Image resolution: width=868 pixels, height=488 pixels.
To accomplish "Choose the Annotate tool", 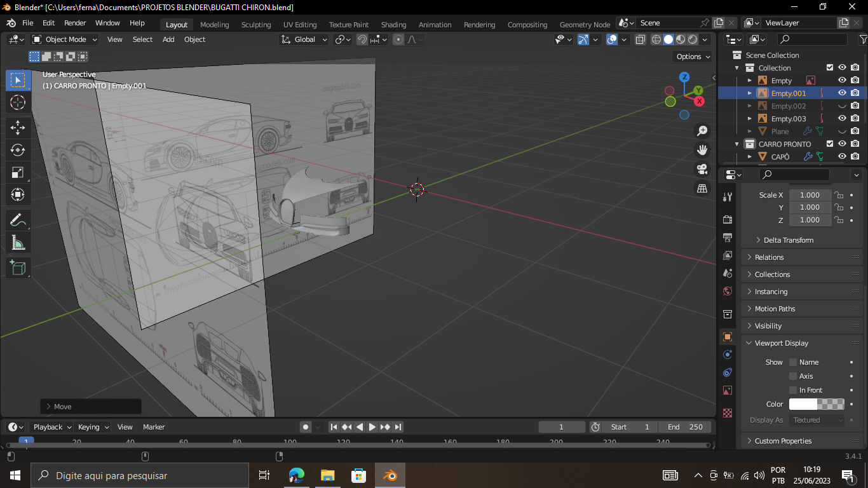I will pos(18,220).
